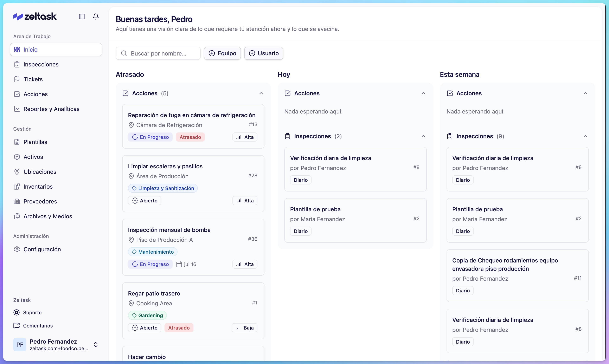This screenshot has height=364, width=609.
Task: Click En Progreso status on Reparación card
Action: [x=150, y=137]
